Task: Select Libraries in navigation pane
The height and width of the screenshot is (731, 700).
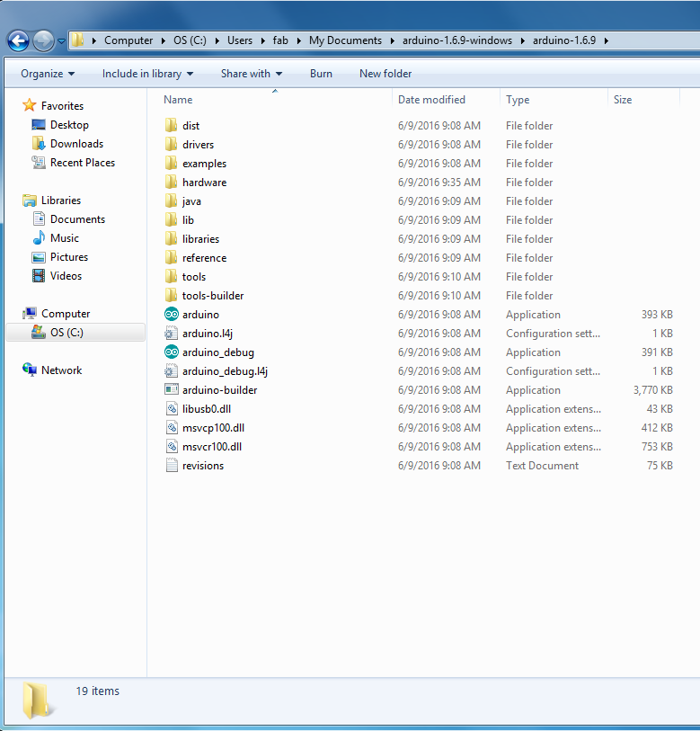Action: click(x=60, y=200)
